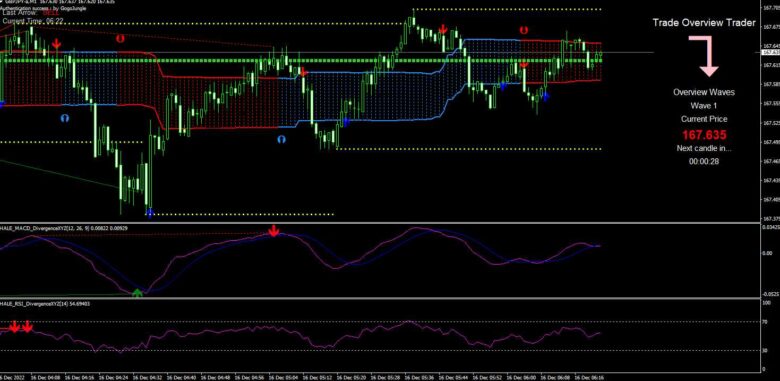The width and height of the screenshot is (780, 381).
Task: Click the Wave 1 label
Action: (704, 106)
